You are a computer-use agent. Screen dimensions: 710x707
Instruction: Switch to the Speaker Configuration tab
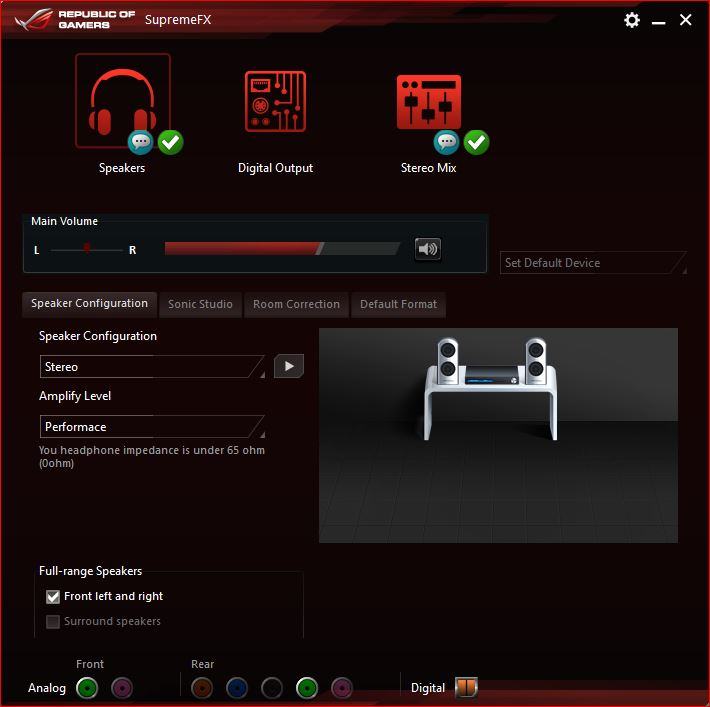tap(90, 303)
